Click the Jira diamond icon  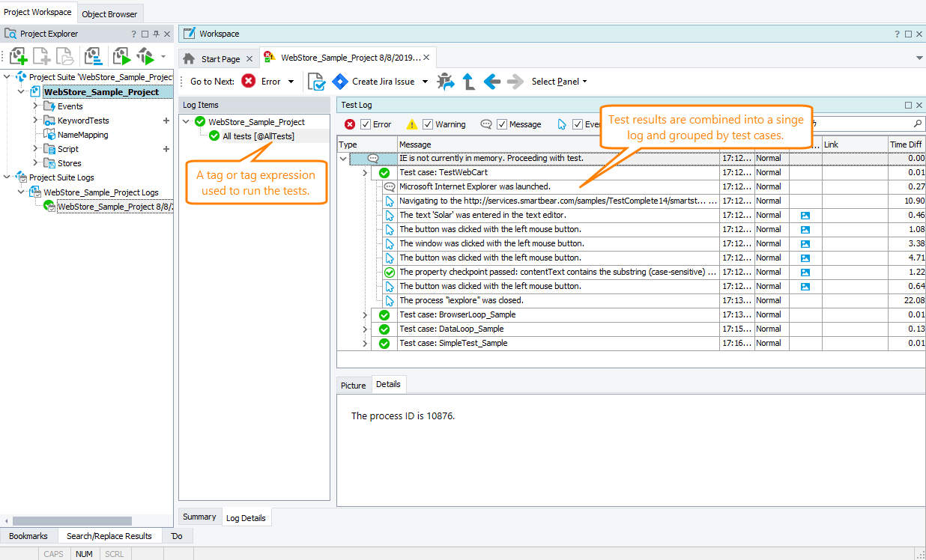[339, 81]
